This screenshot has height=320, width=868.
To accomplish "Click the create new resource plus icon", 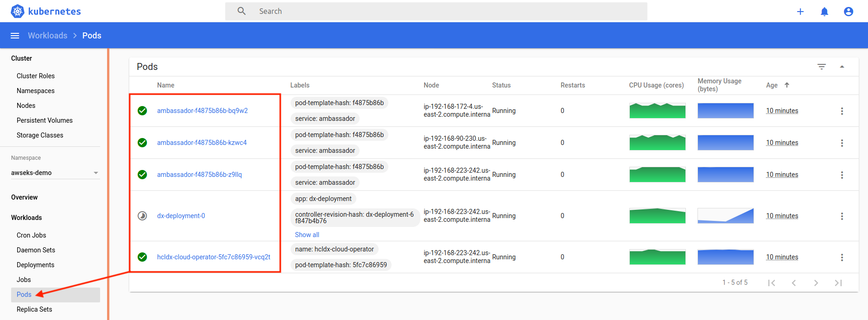I will click(x=800, y=12).
